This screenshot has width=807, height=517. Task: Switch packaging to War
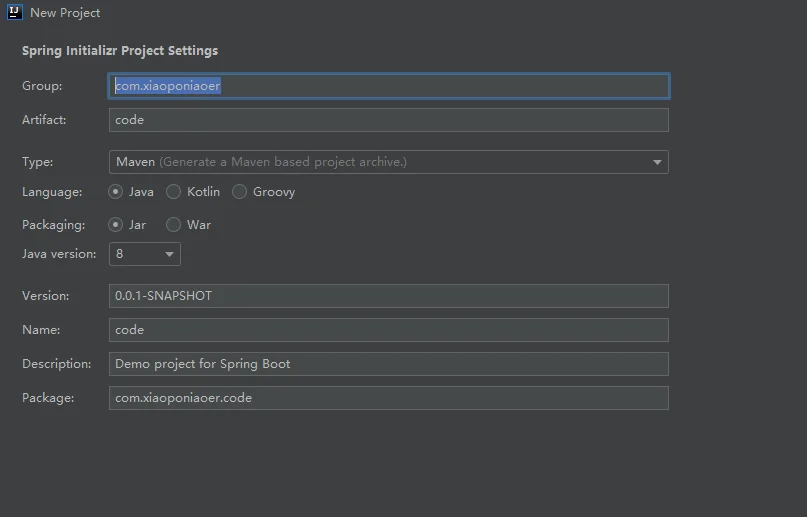(x=173, y=225)
